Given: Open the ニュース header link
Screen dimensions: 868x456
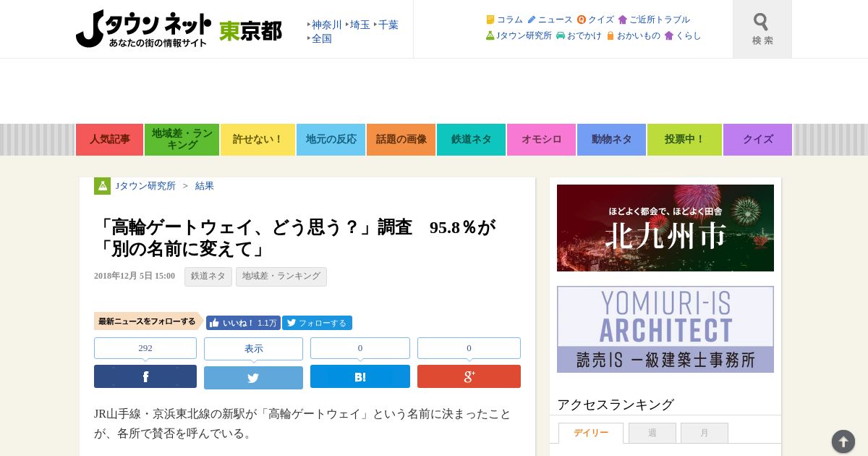Looking at the screenshot, I should click(x=550, y=20).
